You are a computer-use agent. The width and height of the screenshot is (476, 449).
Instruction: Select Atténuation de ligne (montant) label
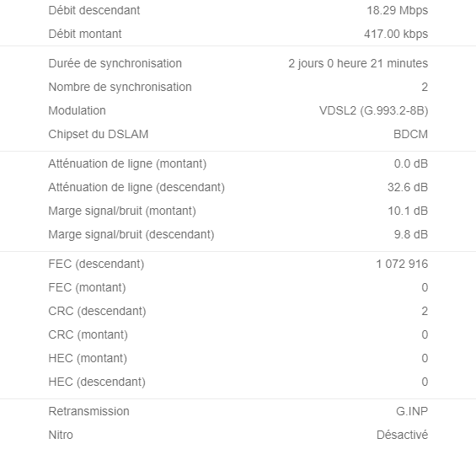127,163
